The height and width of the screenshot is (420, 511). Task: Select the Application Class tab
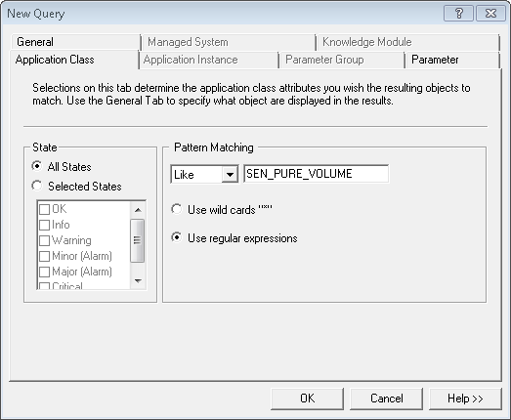click(73, 60)
